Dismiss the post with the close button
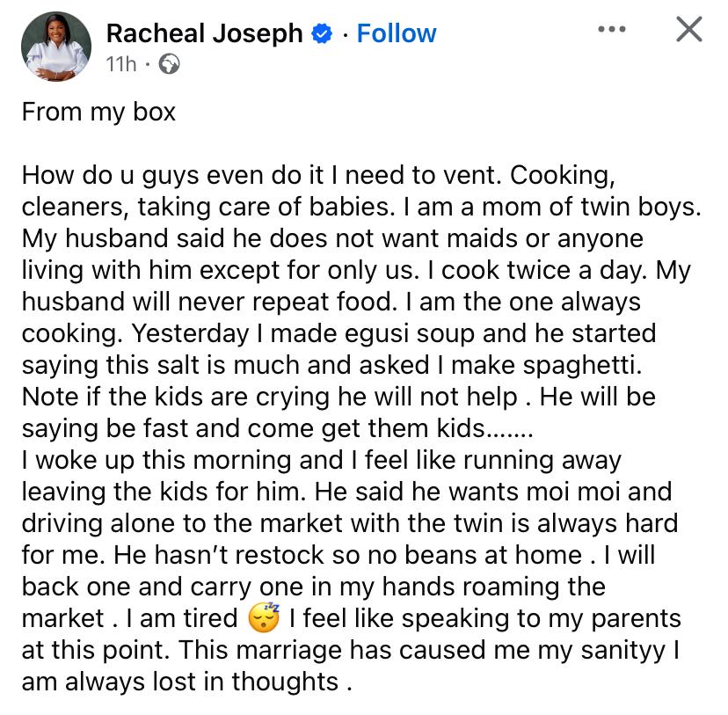Screen dimensions: 728x715 click(x=688, y=29)
